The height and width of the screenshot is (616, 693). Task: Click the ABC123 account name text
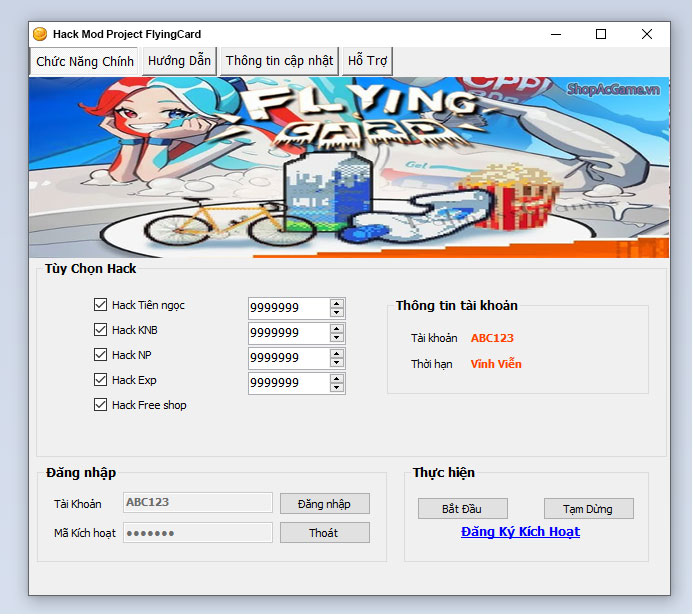tap(492, 338)
